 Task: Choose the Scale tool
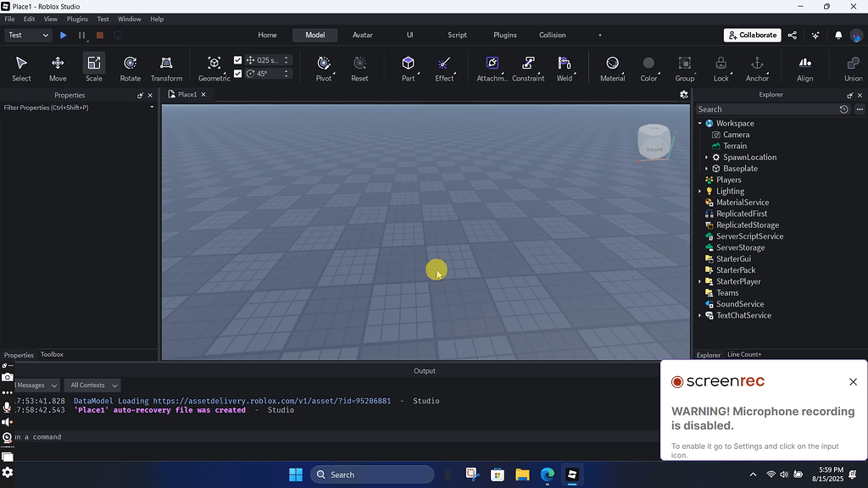click(x=93, y=68)
